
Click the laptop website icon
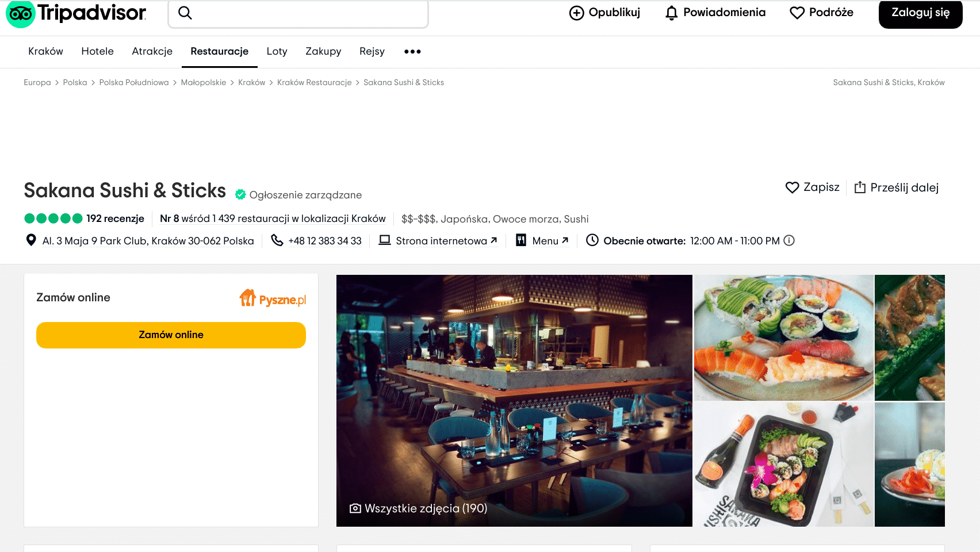click(385, 240)
